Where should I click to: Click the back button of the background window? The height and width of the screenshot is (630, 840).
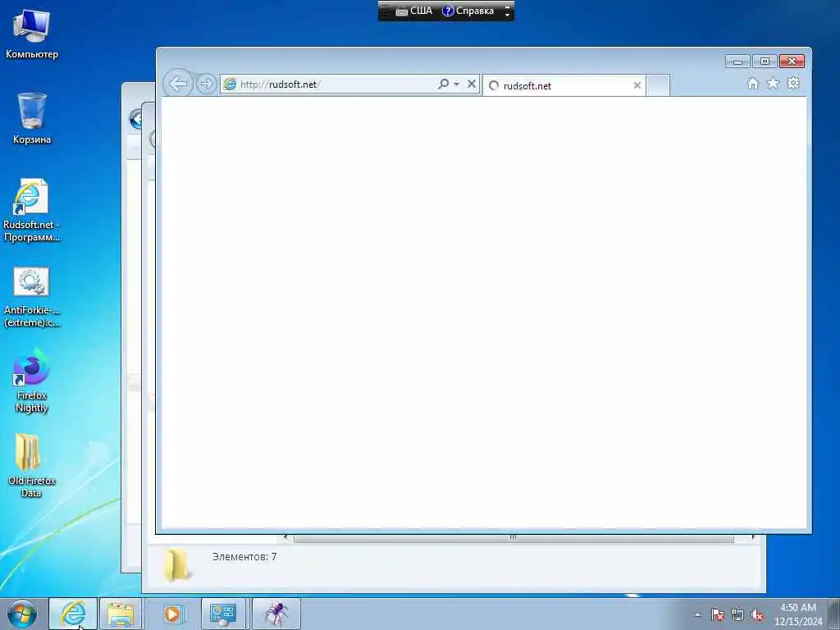pos(136,118)
